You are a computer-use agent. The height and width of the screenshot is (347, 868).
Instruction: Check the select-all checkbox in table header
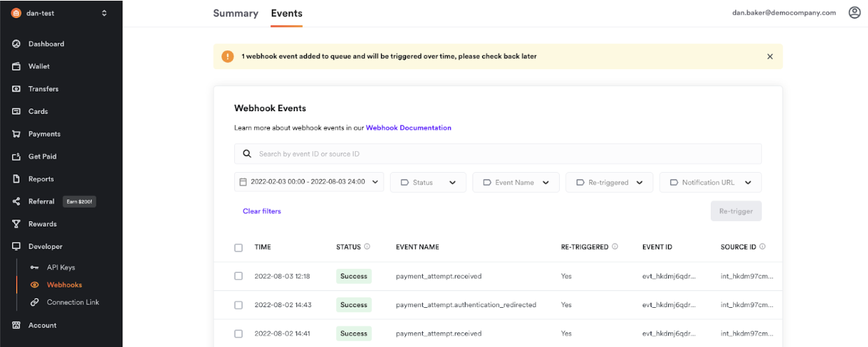pyautogui.click(x=238, y=248)
